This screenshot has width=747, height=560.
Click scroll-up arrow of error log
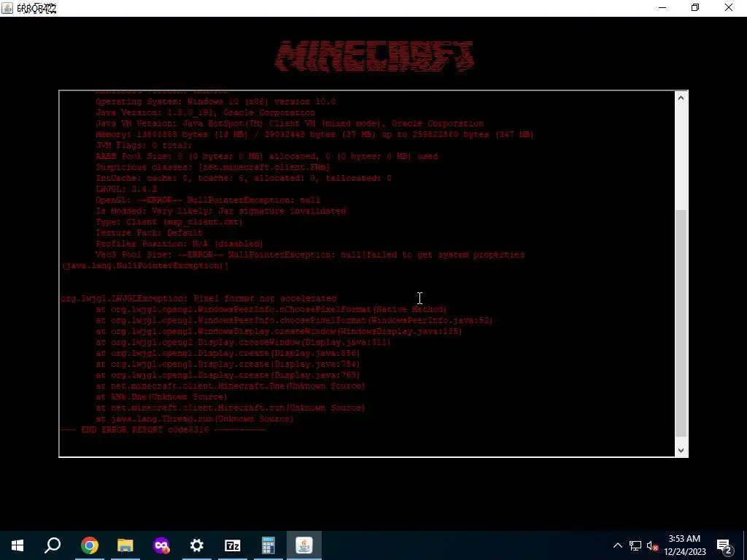tap(681, 98)
